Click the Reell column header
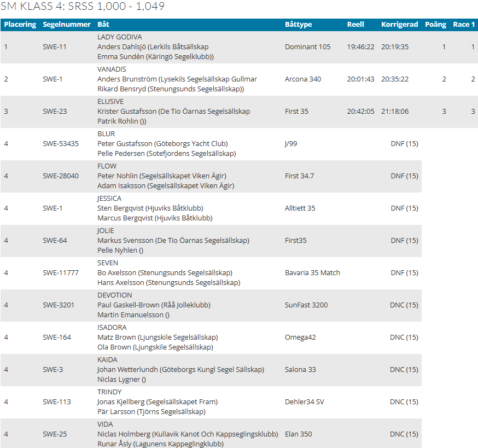Viewport: 478px width, 448px height. coord(355,25)
